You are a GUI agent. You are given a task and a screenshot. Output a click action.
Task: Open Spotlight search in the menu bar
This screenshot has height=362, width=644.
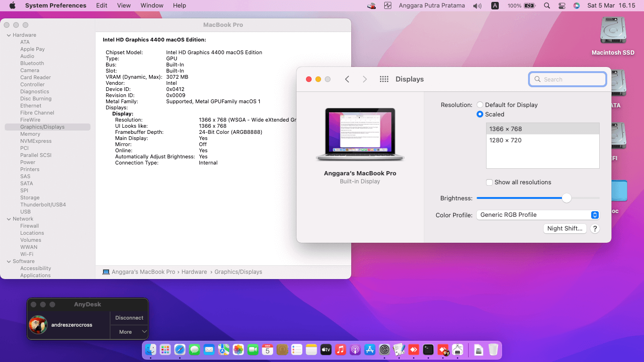[x=547, y=6]
